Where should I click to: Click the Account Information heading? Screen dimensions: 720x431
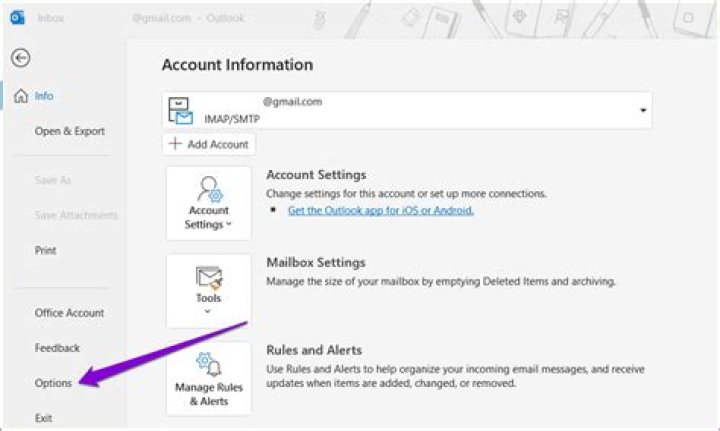pyautogui.click(x=237, y=65)
